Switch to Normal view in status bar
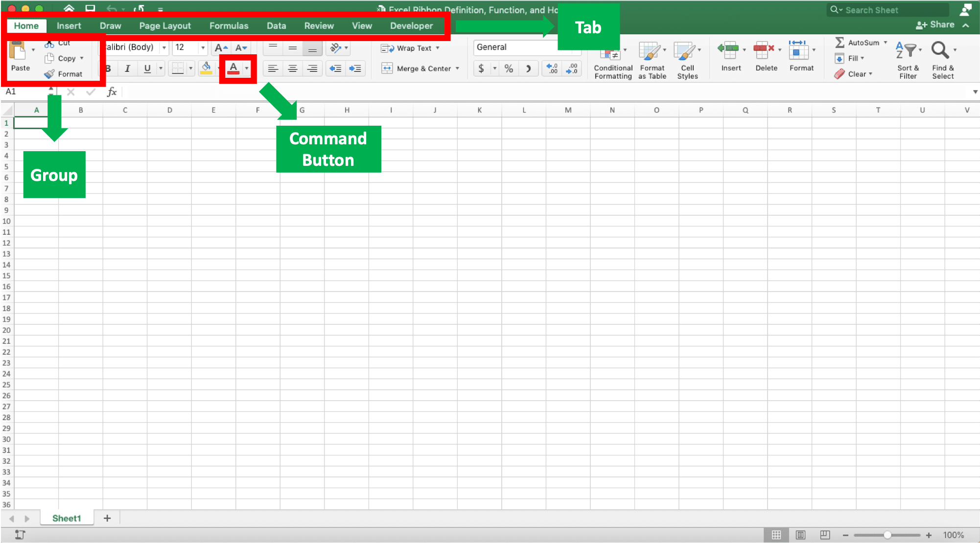 coord(776,535)
